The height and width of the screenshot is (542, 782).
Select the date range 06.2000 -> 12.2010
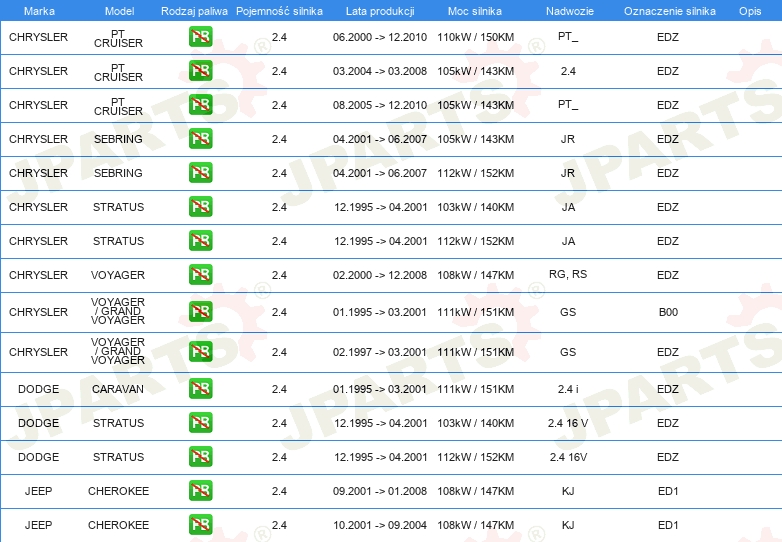[380, 37]
